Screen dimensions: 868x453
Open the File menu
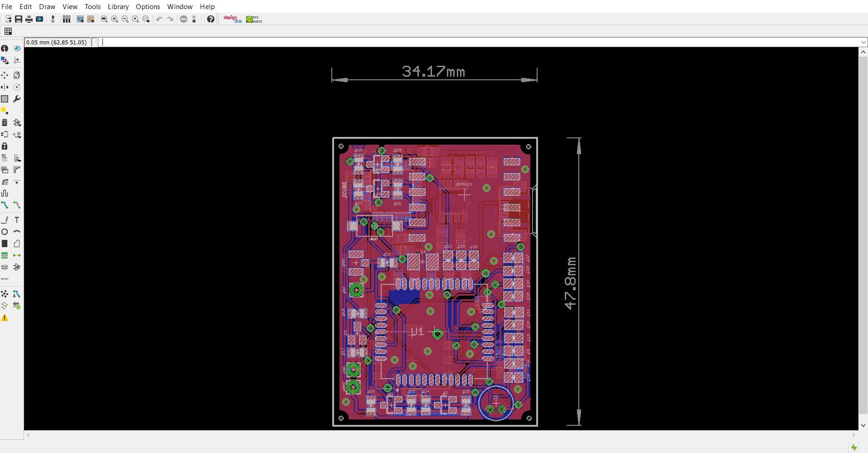(x=7, y=7)
